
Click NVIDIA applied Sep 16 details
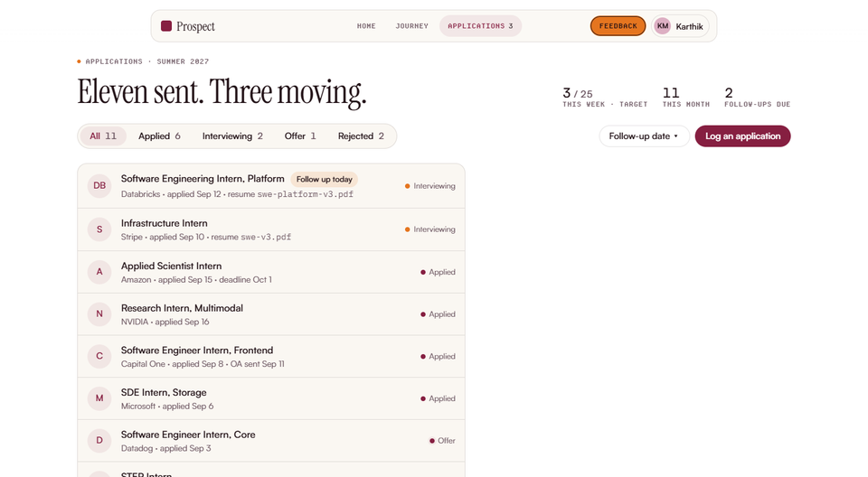pyautogui.click(x=165, y=322)
